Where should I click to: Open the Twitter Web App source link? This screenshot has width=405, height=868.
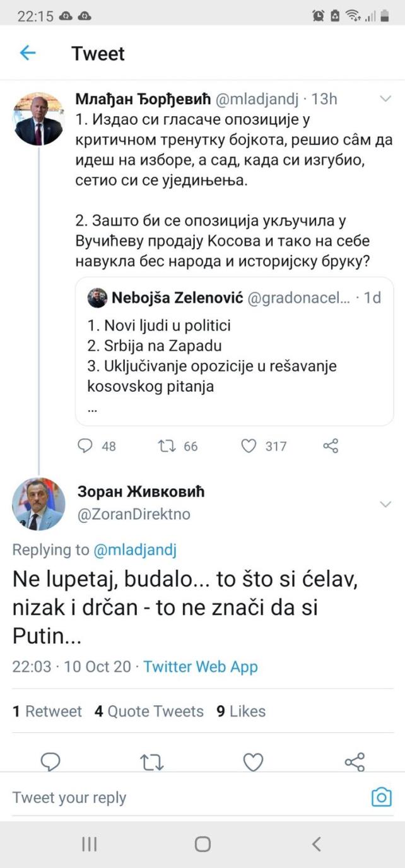point(201,667)
